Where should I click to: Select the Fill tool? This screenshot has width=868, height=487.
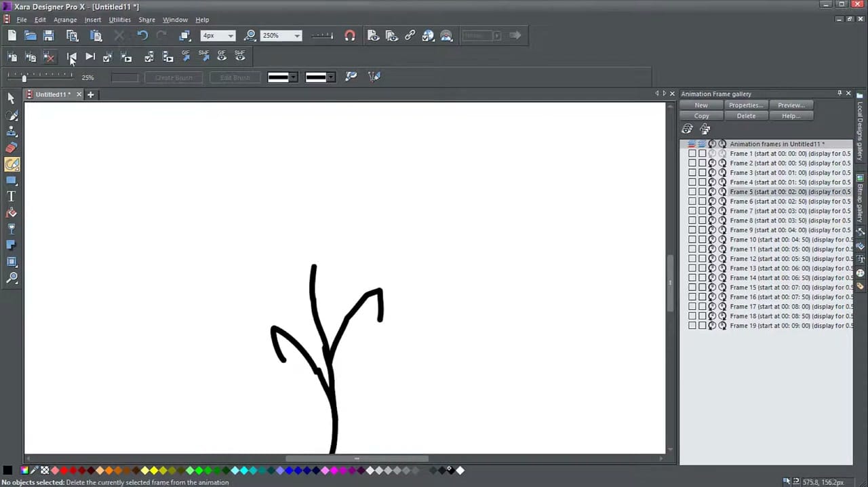click(x=11, y=212)
